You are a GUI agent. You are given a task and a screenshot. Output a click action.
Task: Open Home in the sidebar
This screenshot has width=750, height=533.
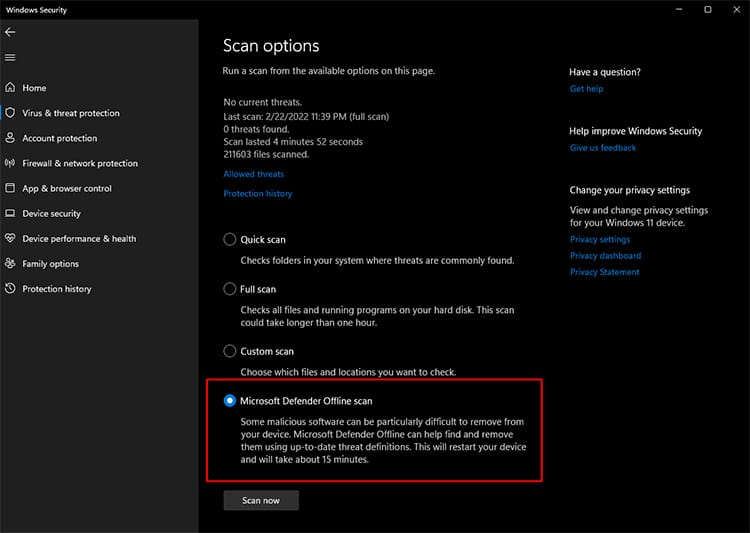point(34,88)
